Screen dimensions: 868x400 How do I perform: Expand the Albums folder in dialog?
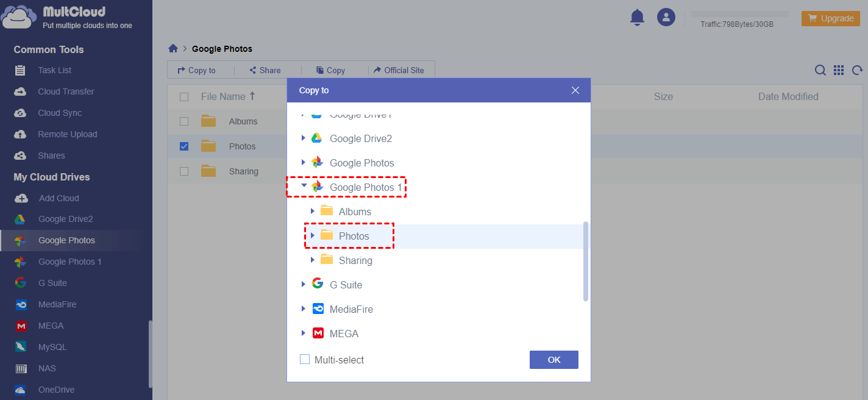click(313, 212)
